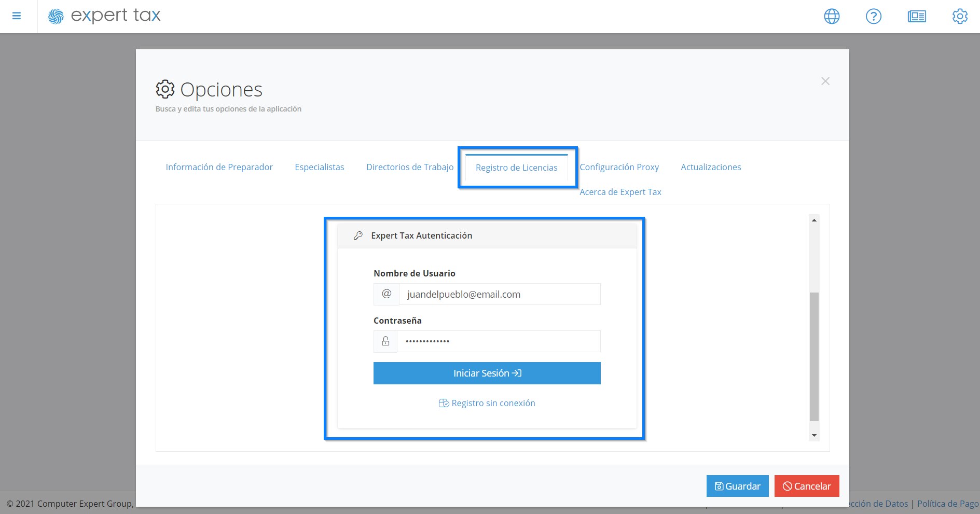
Task: Click the Cancelar button
Action: pos(807,486)
